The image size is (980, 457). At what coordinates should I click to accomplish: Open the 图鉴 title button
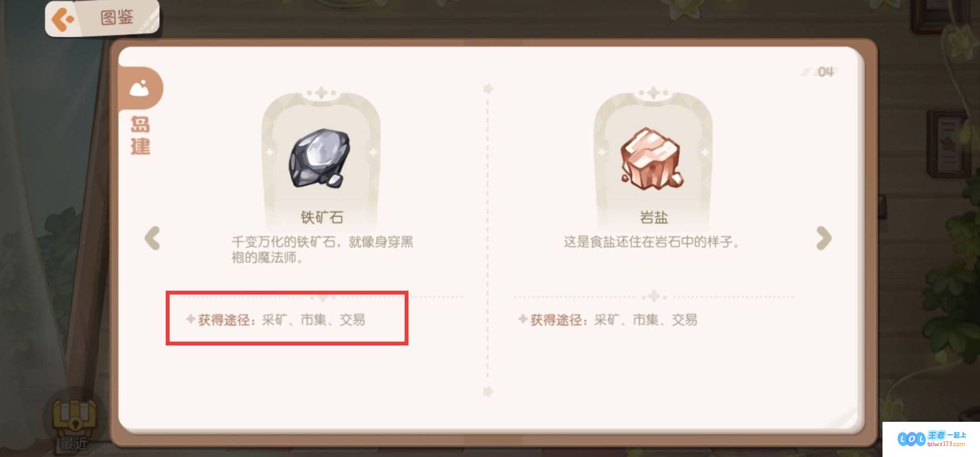[117, 17]
